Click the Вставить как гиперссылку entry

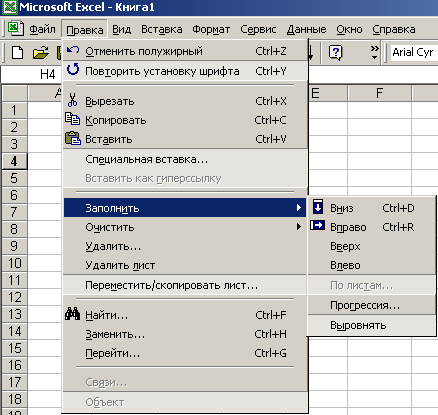185,178
